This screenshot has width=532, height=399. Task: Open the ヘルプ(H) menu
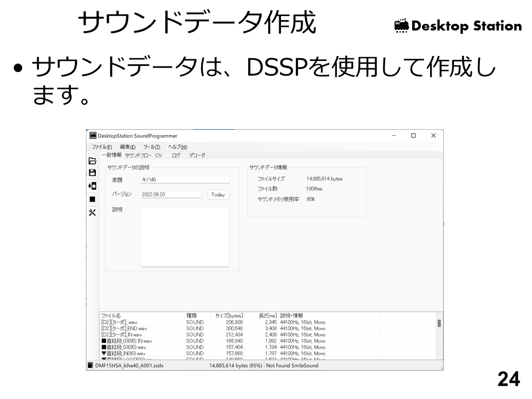pyautogui.click(x=177, y=147)
